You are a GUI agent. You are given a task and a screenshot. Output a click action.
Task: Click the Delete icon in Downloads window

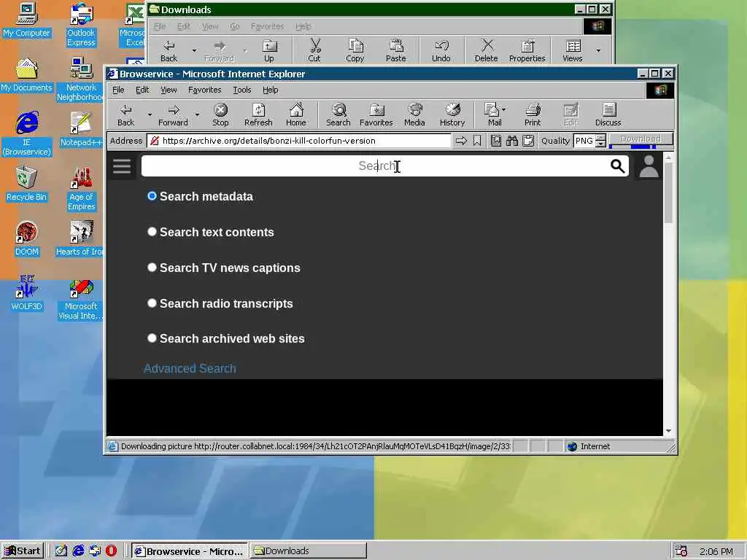click(x=486, y=50)
